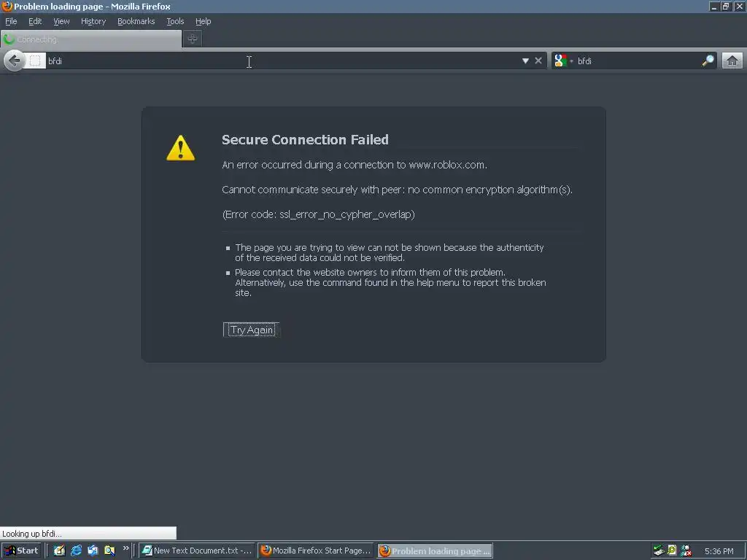
Task: Switch to New Text Document.txt taskbar window
Action: 197,551
